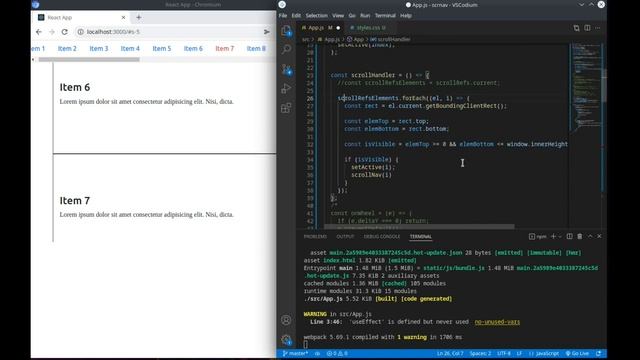The image size is (640, 360).
Task: Click the sync changes icon in status bar
Action: click(317, 353)
